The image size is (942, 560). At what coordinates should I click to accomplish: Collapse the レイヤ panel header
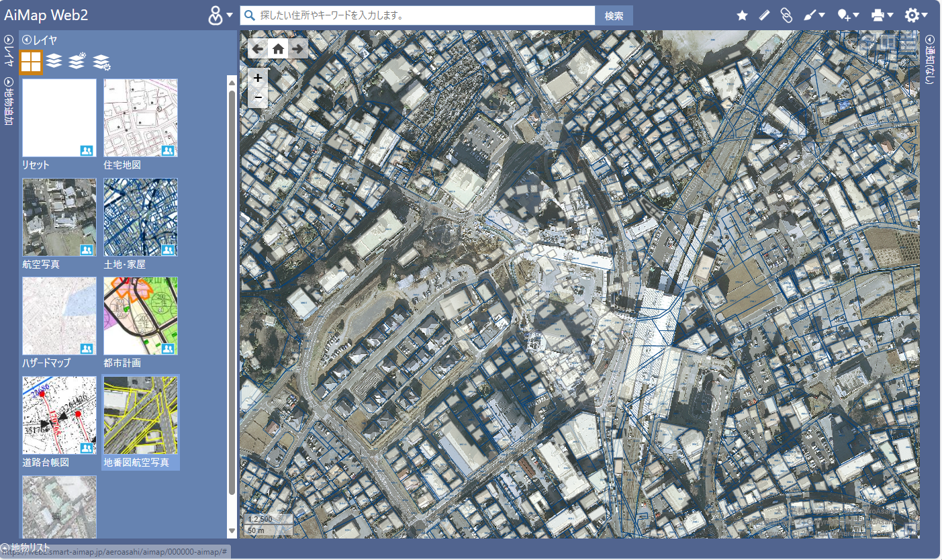(40, 40)
